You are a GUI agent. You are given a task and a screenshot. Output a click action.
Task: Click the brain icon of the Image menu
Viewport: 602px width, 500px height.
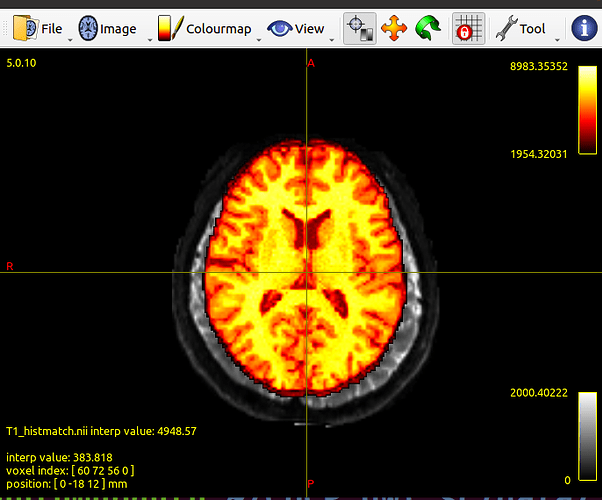click(x=88, y=28)
